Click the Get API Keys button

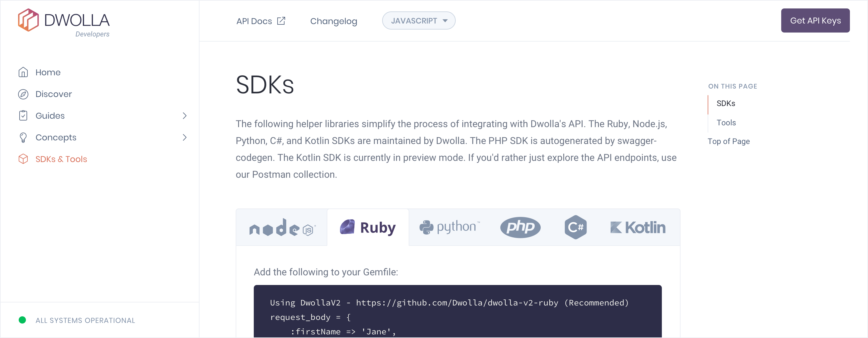(815, 20)
